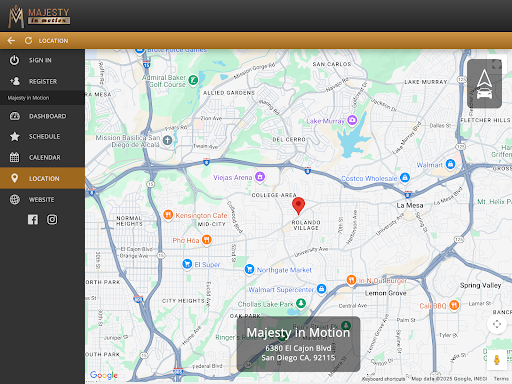
Task: Click the Admiral Baker Golf Course marker
Action: tap(193, 80)
